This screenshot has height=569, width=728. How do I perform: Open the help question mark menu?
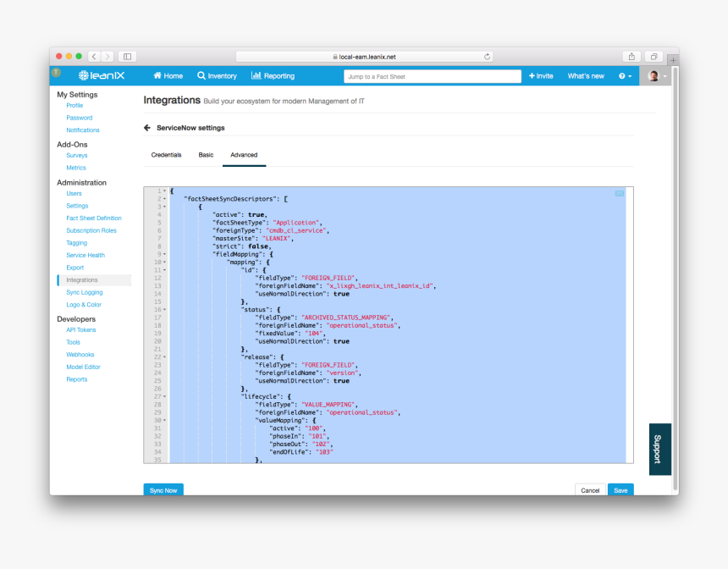pyautogui.click(x=625, y=76)
